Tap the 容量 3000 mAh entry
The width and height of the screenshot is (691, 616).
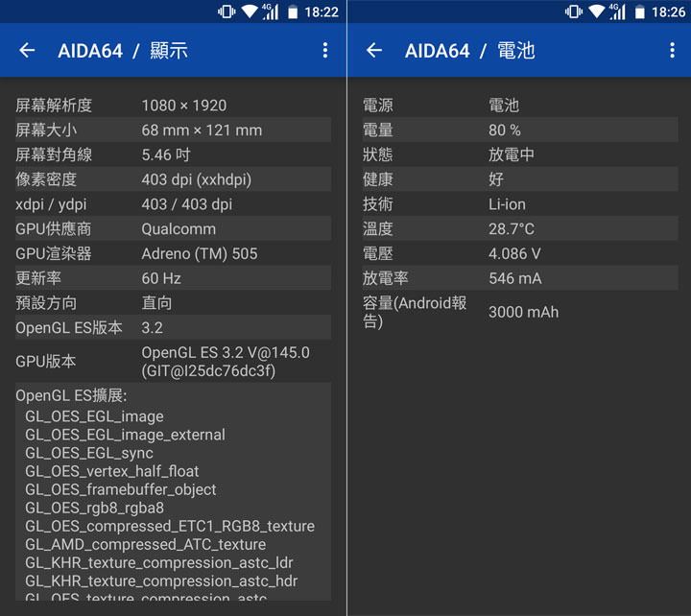pyautogui.click(x=518, y=312)
